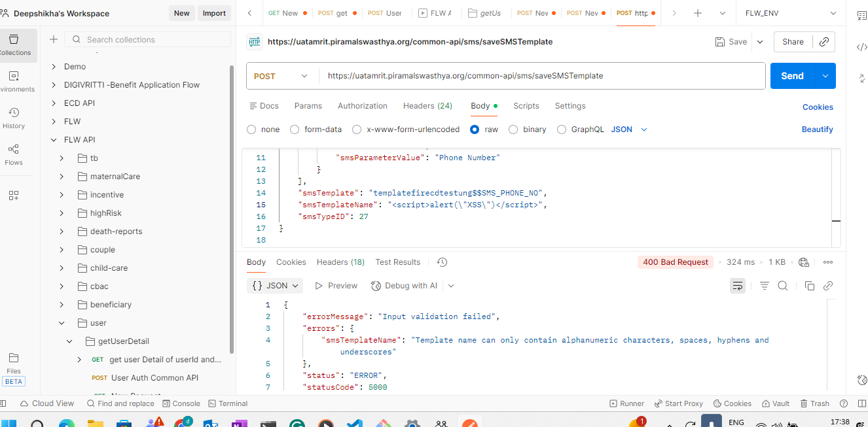868x427 pixels.
Task: Click the Beautify link
Action: 817,129
